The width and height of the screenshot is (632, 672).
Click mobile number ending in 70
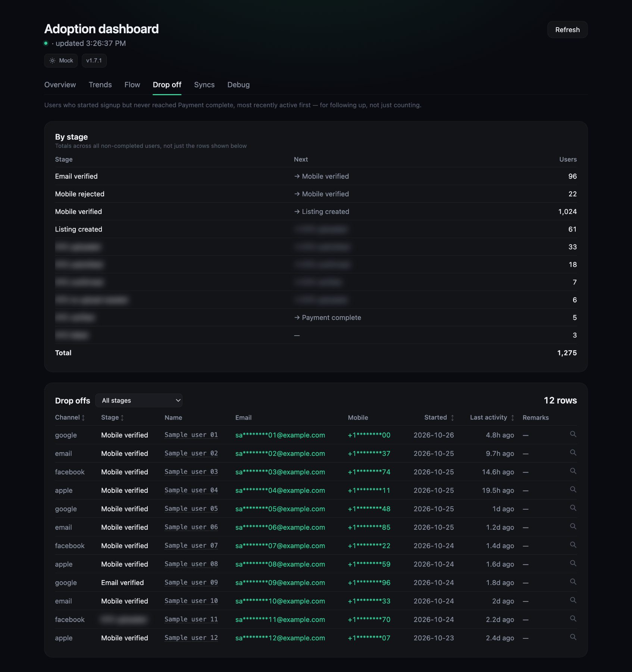pyautogui.click(x=369, y=620)
